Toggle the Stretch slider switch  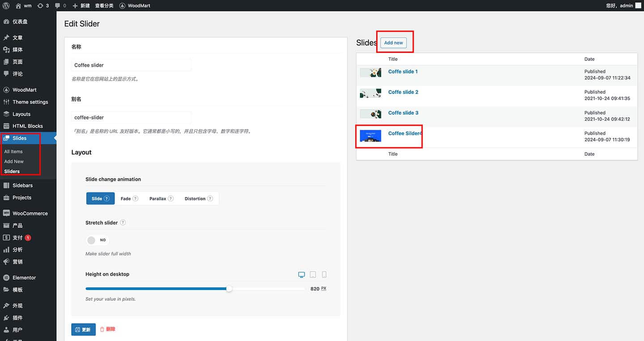coord(97,240)
